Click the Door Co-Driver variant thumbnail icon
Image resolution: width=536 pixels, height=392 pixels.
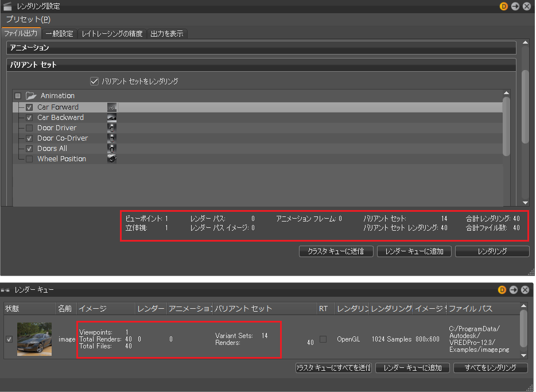pos(112,138)
